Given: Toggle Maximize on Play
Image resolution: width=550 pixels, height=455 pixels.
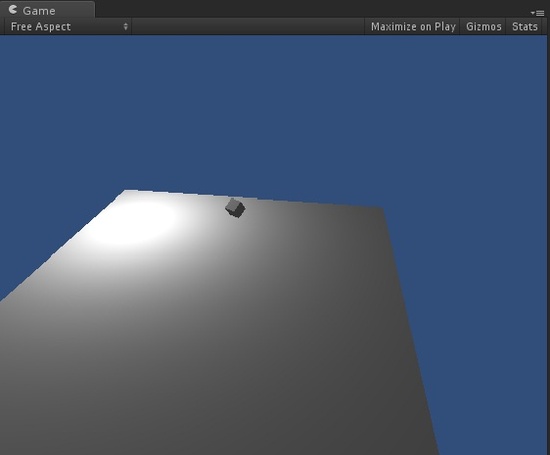Looking at the screenshot, I should 413,27.
